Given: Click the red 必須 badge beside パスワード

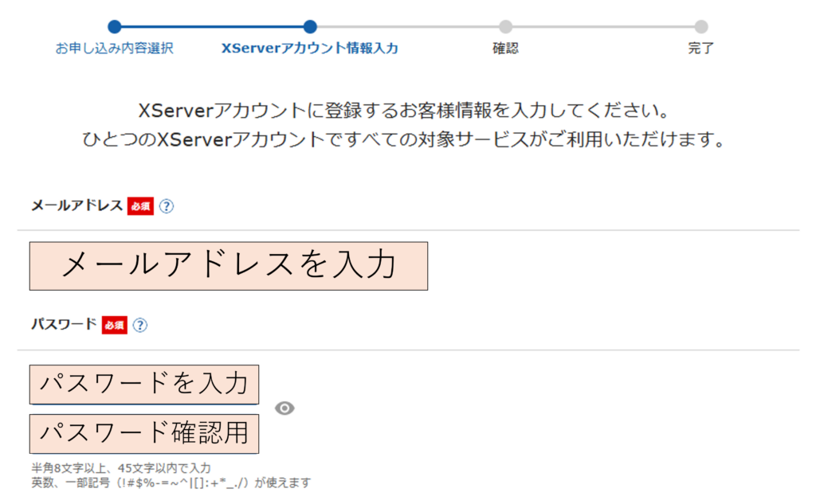Looking at the screenshot, I should pos(114,325).
